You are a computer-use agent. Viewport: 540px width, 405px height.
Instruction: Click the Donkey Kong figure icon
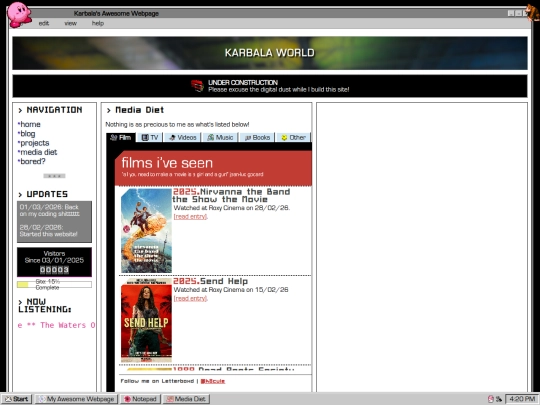point(533,12)
